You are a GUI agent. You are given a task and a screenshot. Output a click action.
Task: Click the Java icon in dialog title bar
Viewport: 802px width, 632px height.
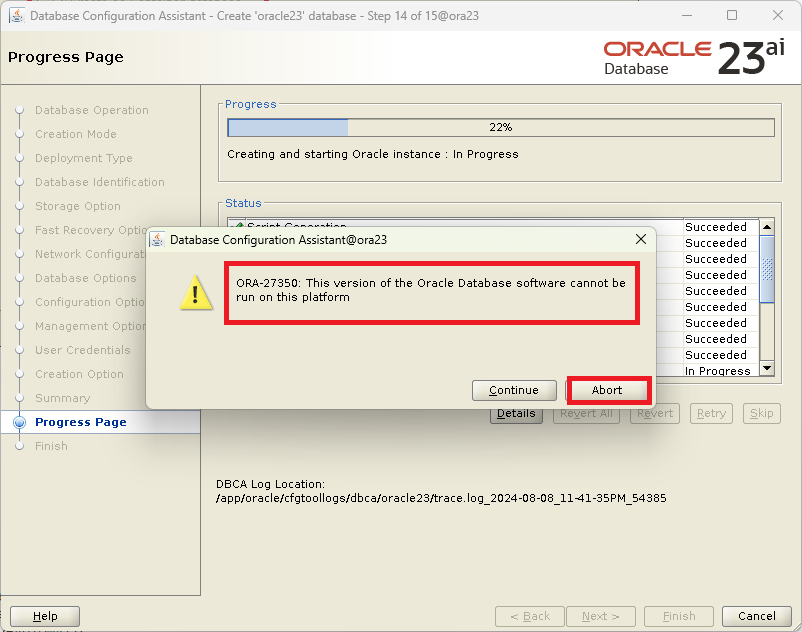point(158,239)
